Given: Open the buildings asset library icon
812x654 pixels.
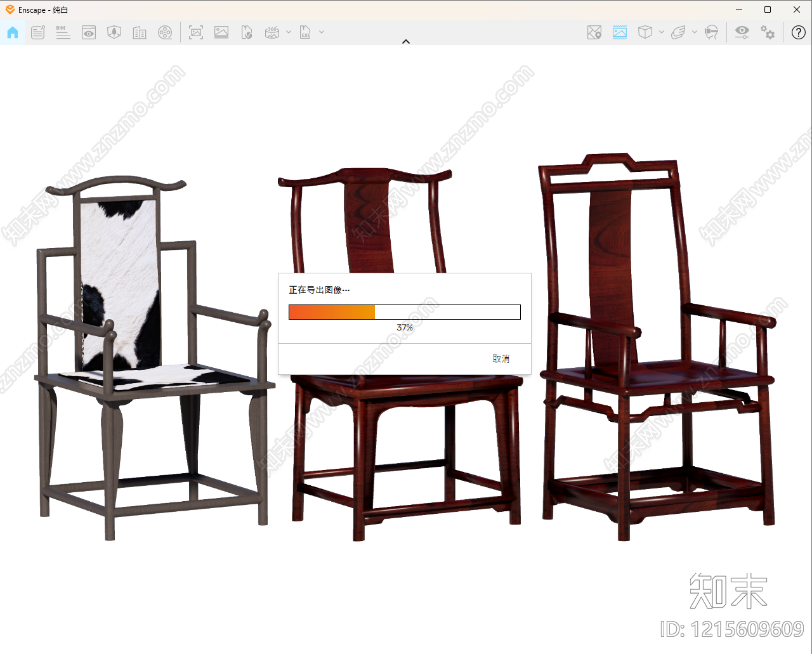Looking at the screenshot, I should point(140,32).
